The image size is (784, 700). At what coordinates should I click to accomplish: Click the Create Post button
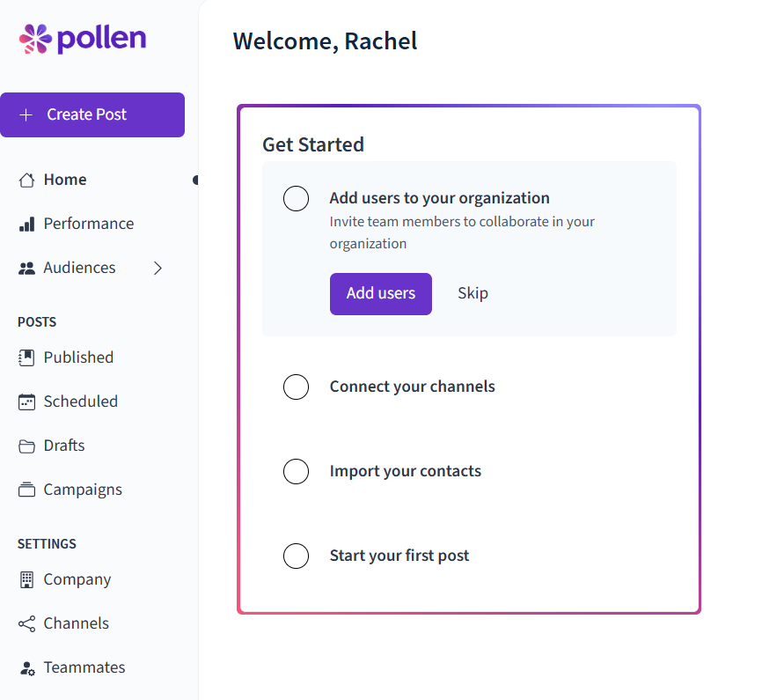coord(92,114)
